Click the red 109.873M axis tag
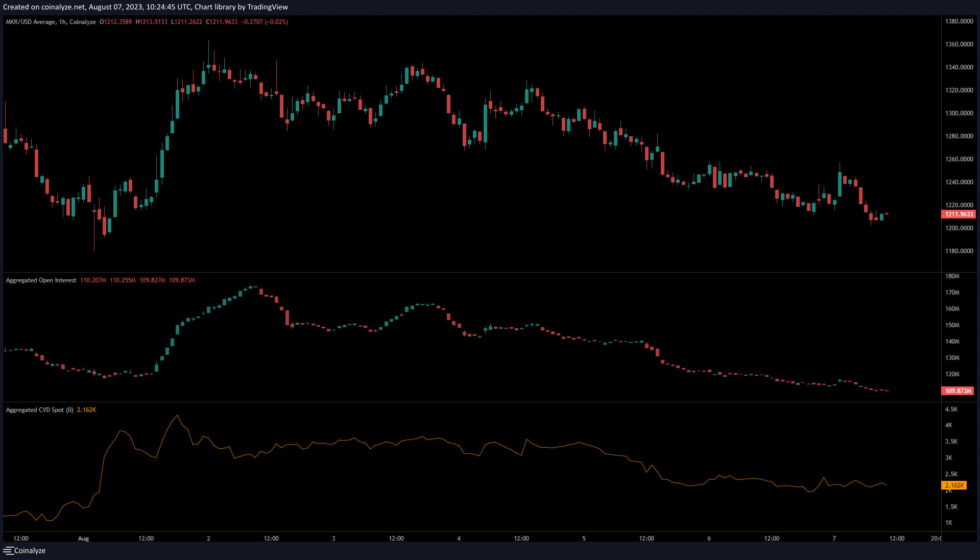The width and height of the screenshot is (980, 560). (958, 391)
